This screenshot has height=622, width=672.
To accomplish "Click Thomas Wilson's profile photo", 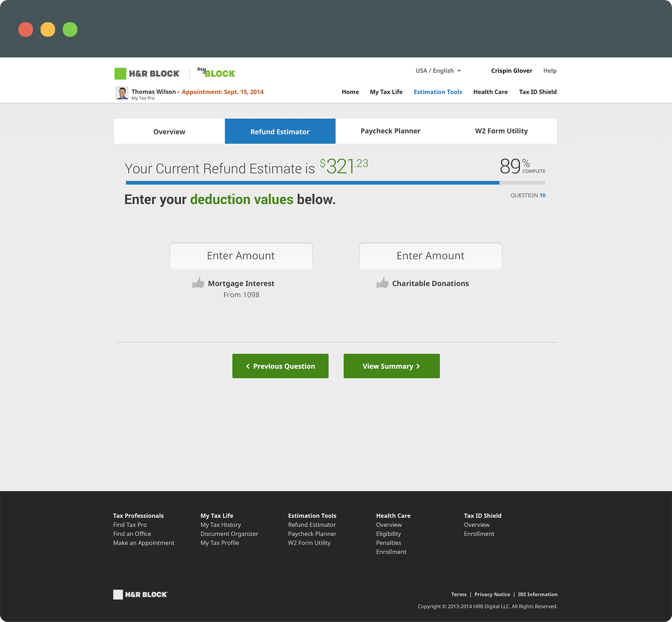I will point(122,93).
